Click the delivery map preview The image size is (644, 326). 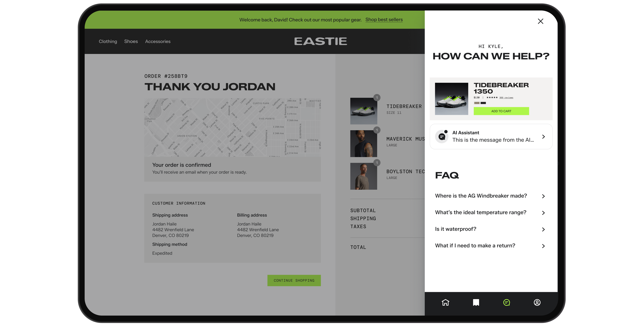pos(233,128)
